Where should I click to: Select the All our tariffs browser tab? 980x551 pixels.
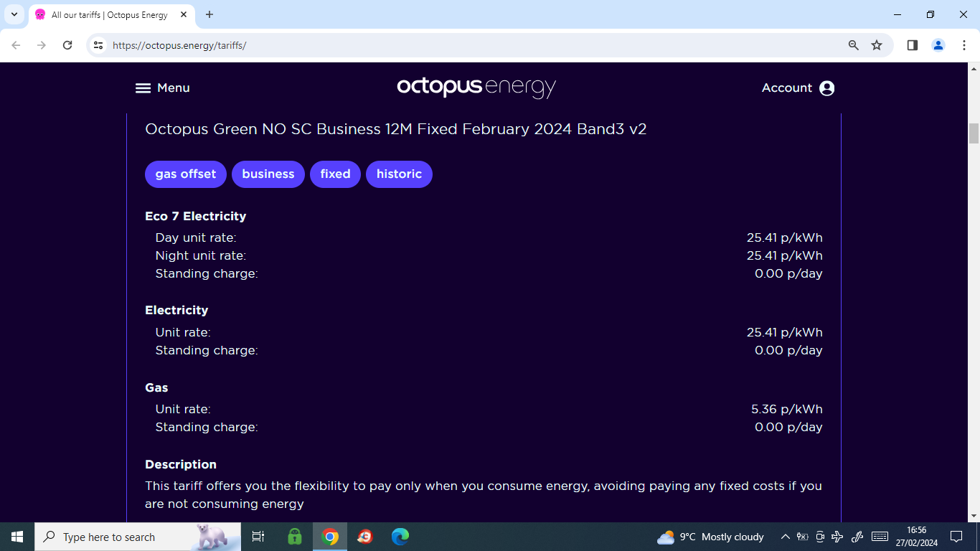coord(110,14)
